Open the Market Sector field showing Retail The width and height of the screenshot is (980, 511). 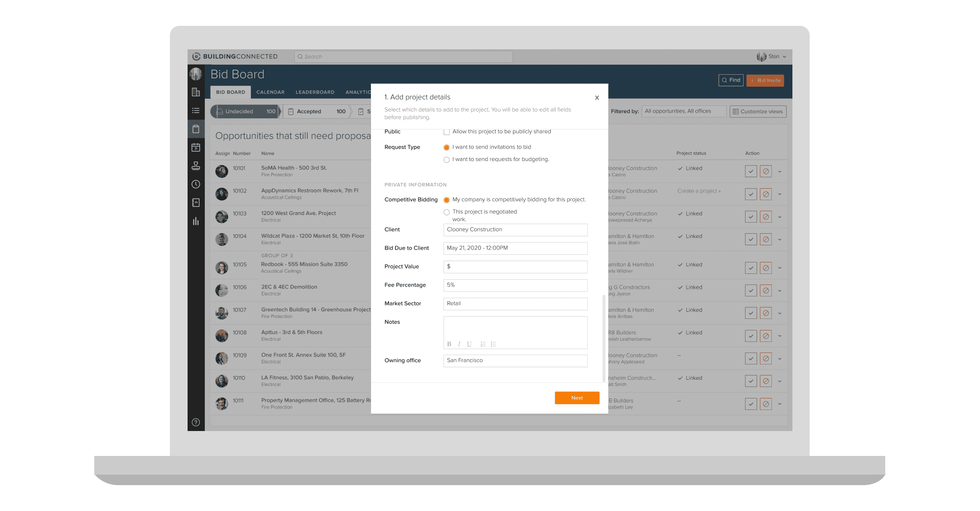(515, 304)
